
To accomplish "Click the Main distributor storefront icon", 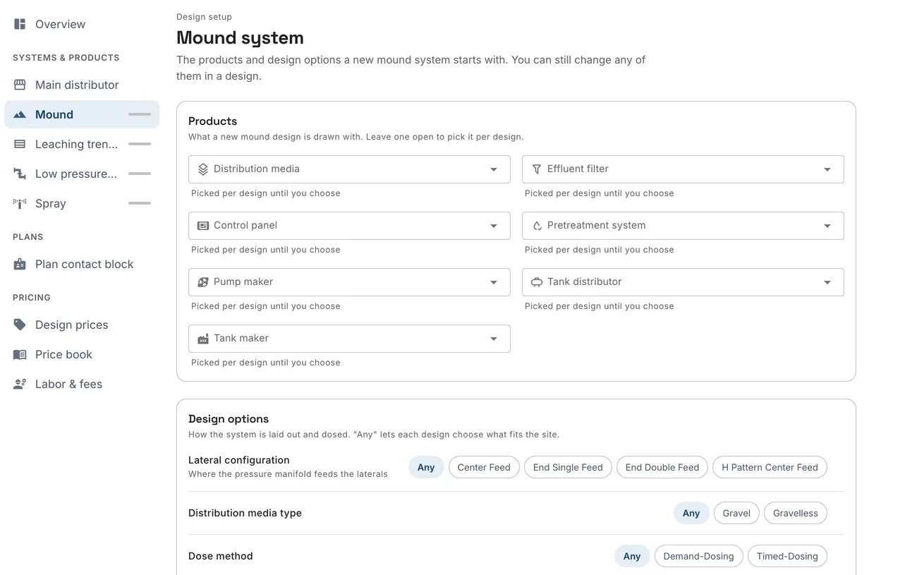I will point(20,85).
